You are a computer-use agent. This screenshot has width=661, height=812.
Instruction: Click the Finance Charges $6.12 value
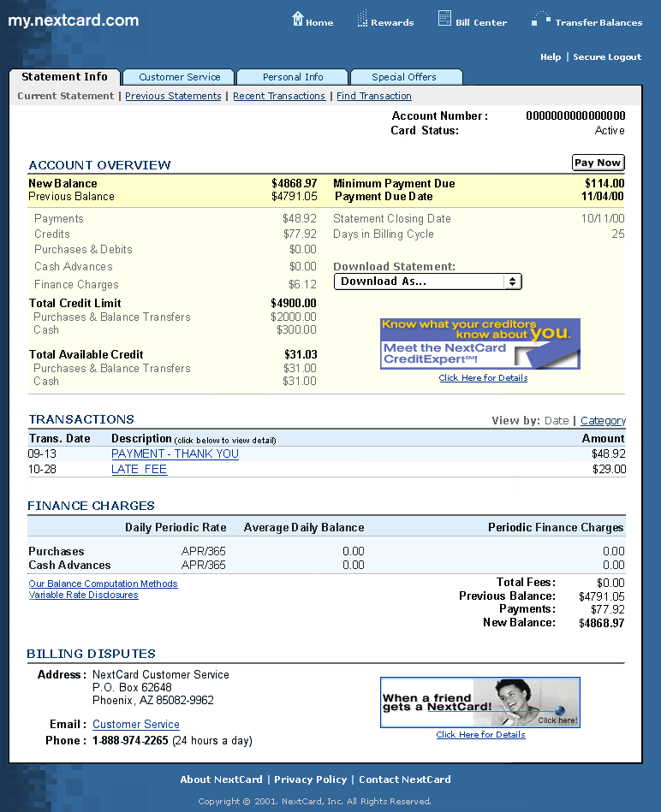coord(302,284)
